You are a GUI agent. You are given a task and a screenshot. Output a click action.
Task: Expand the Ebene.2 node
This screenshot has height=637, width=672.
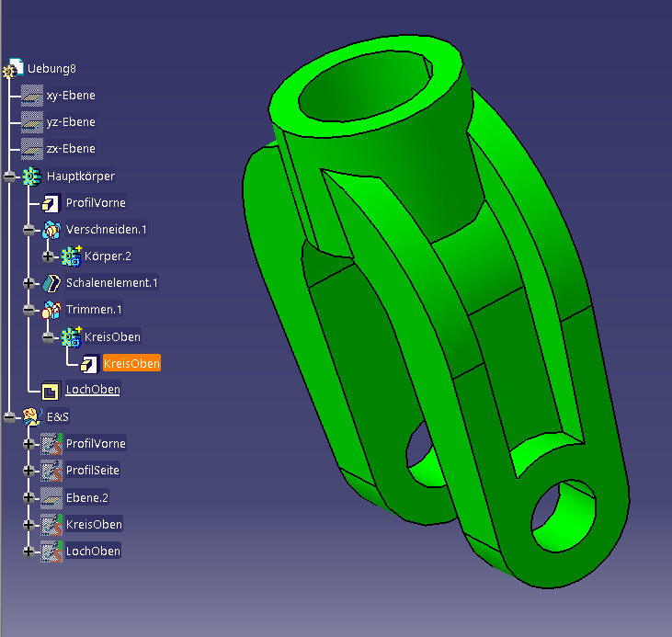point(28,497)
